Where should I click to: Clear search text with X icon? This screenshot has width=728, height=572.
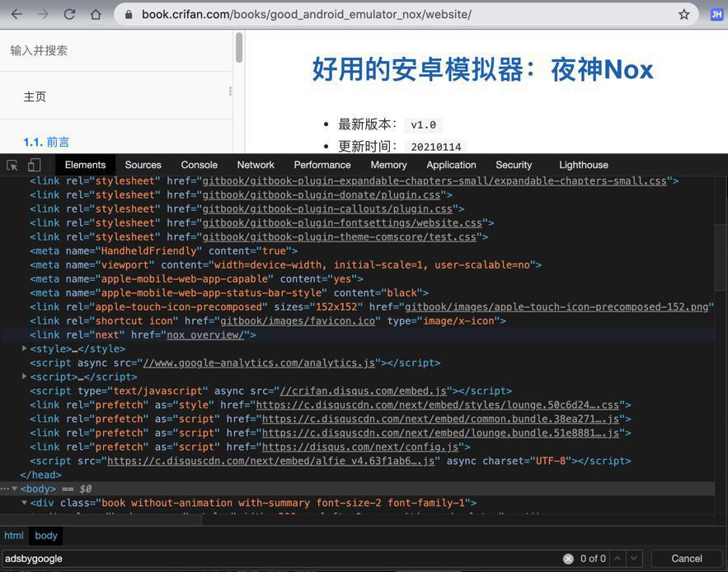coord(568,559)
